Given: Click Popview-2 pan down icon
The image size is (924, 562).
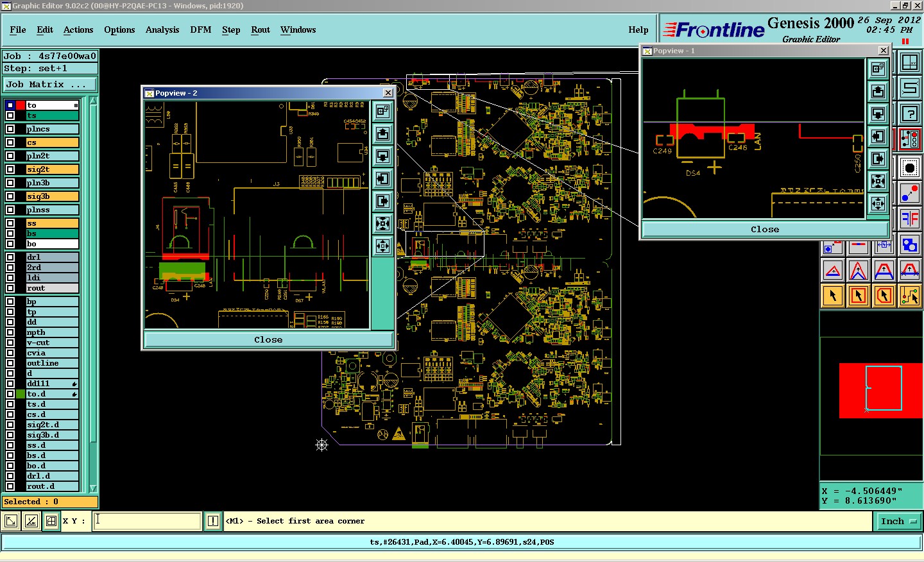Looking at the screenshot, I should 382,157.
